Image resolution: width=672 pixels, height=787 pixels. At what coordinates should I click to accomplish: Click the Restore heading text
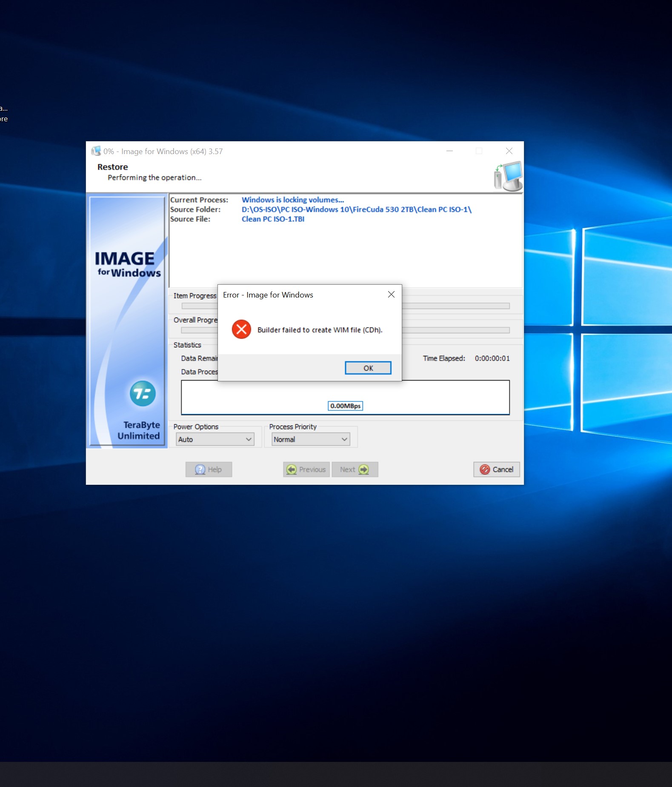112,167
